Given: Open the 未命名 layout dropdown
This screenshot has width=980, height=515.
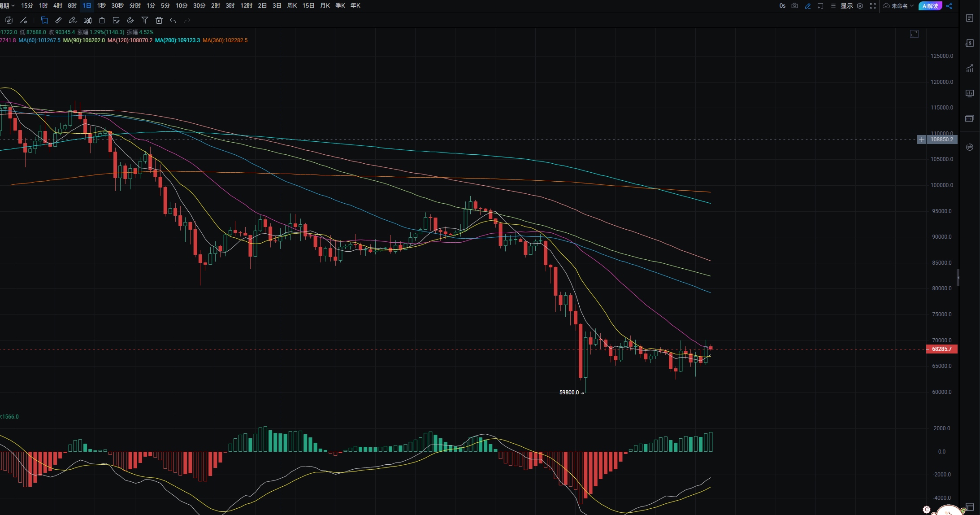Looking at the screenshot, I should point(898,6).
